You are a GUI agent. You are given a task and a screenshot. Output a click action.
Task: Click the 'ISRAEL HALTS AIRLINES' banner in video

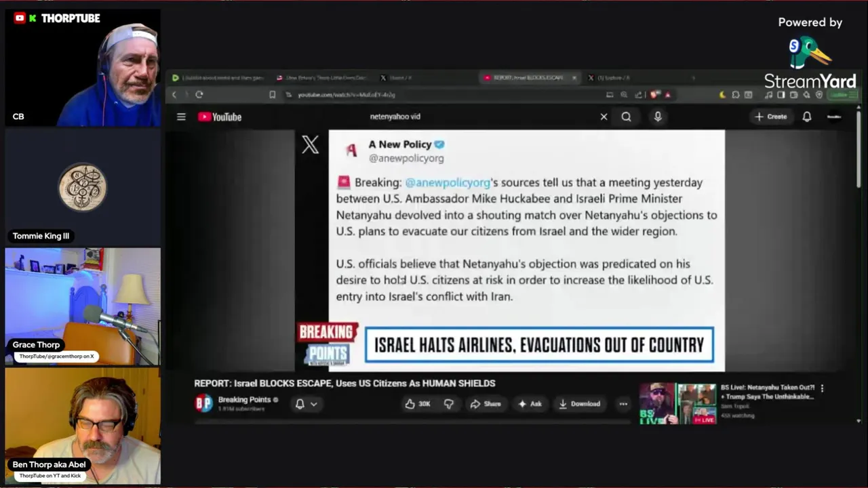point(539,346)
